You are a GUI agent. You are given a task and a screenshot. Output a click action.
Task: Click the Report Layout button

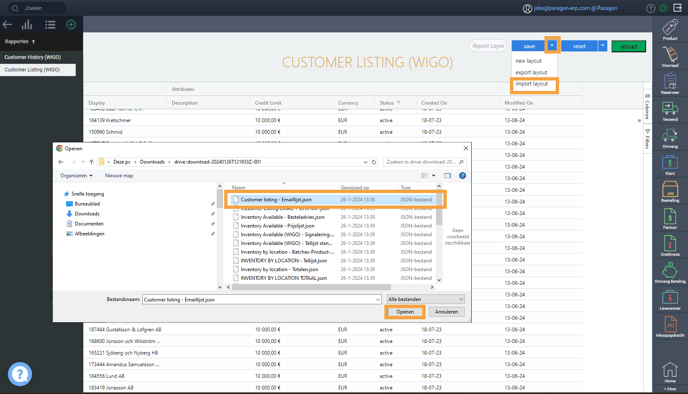tap(488, 46)
